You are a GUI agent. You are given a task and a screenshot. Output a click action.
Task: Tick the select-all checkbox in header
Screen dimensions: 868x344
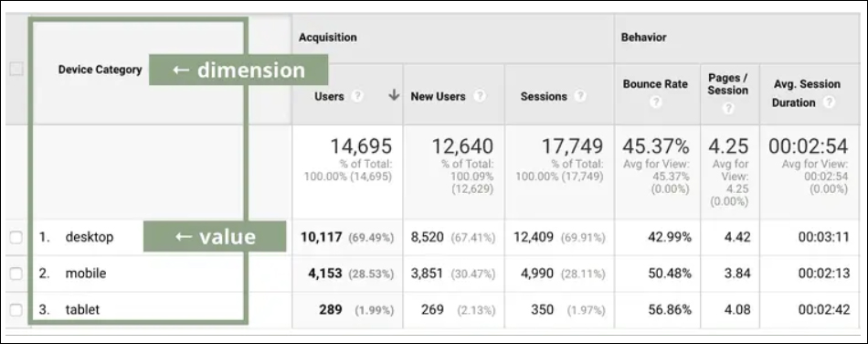16,69
